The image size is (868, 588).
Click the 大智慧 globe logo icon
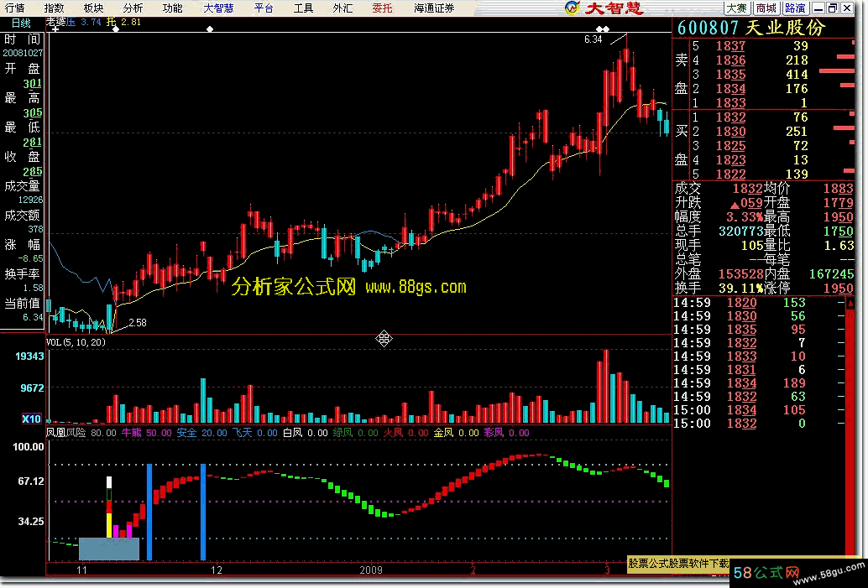(x=573, y=8)
